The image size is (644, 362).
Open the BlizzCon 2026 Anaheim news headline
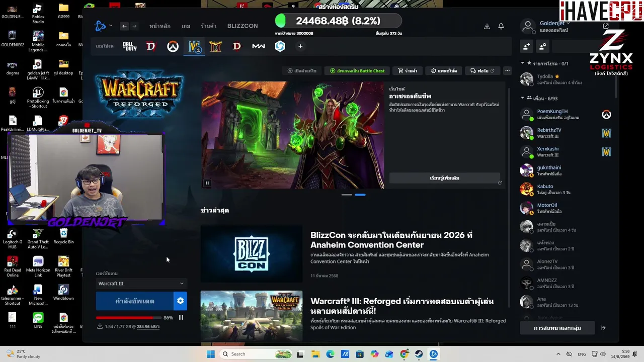(391, 240)
